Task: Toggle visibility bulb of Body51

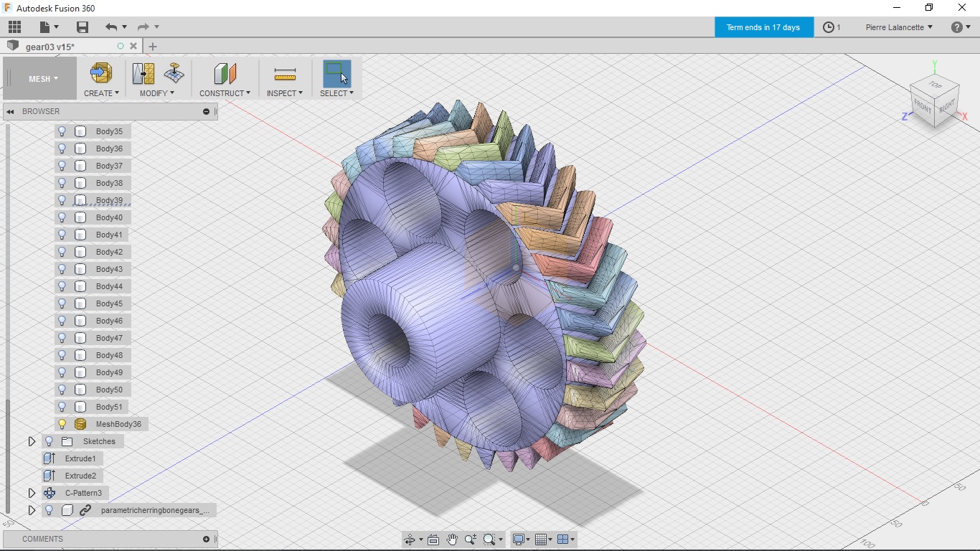Action: click(62, 407)
